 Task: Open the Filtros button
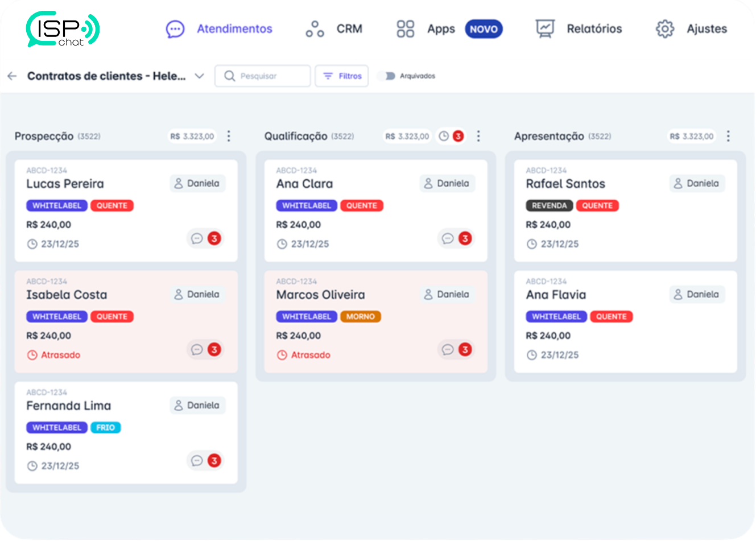pyautogui.click(x=342, y=76)
